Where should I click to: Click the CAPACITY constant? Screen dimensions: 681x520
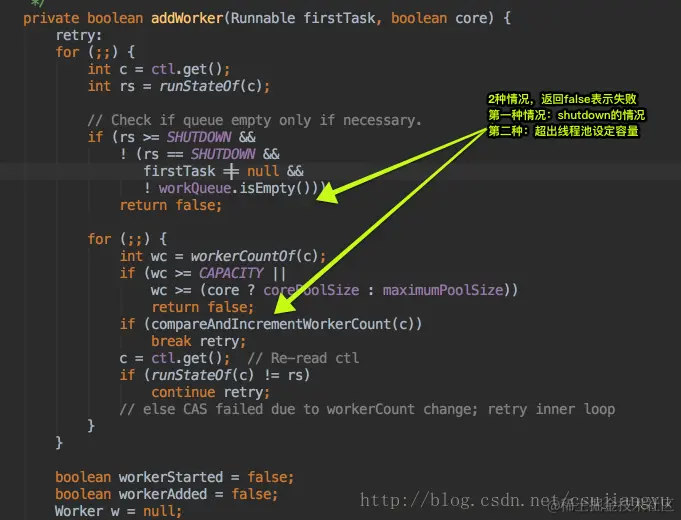(231, 273)
